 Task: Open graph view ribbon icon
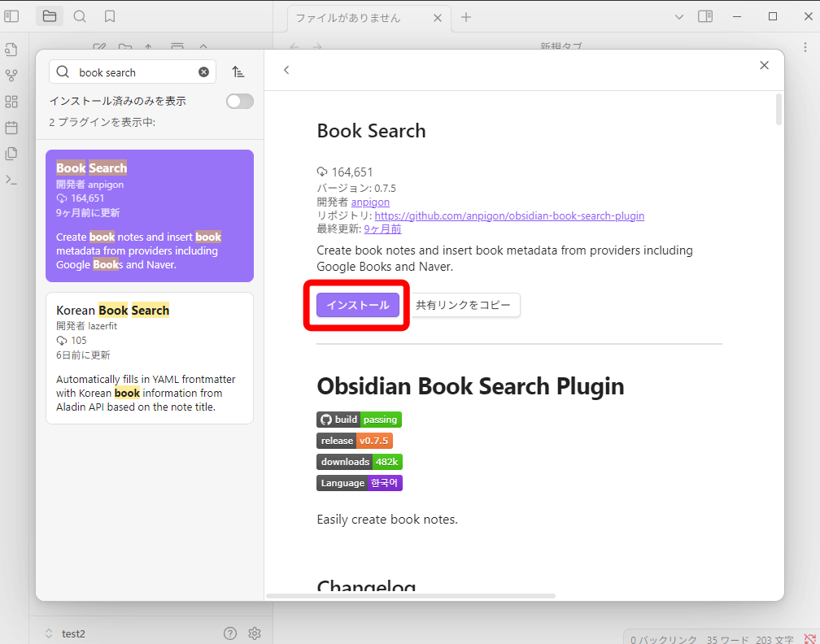(11, 76)
